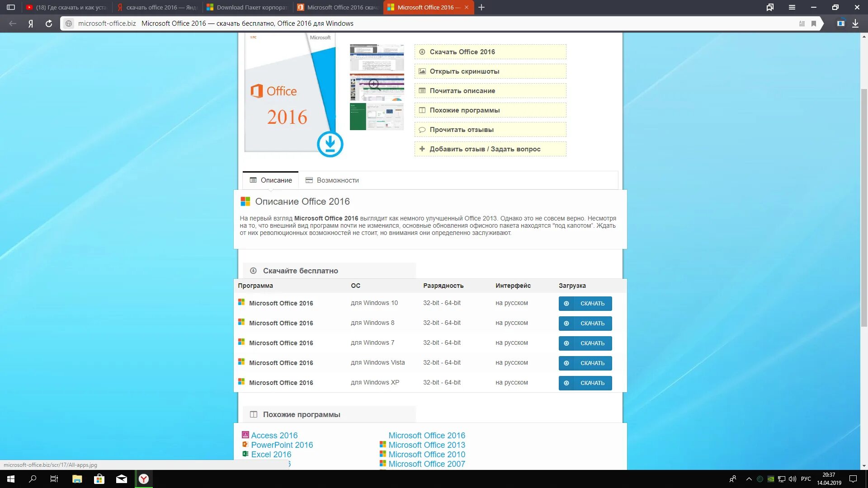This screenshot has height=488, width=868.
Task: Click Добавить отзыв / Задать вопрос
Action: (x=490, y=149)
